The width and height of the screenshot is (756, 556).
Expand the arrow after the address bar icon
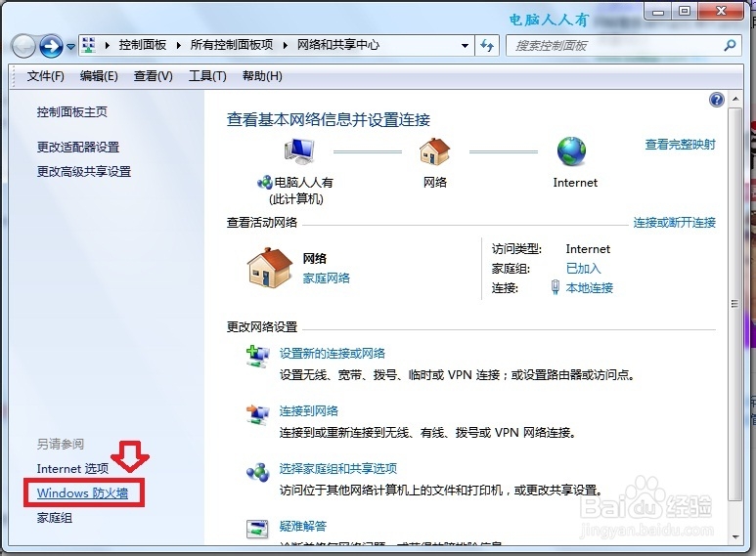point(107,45)
